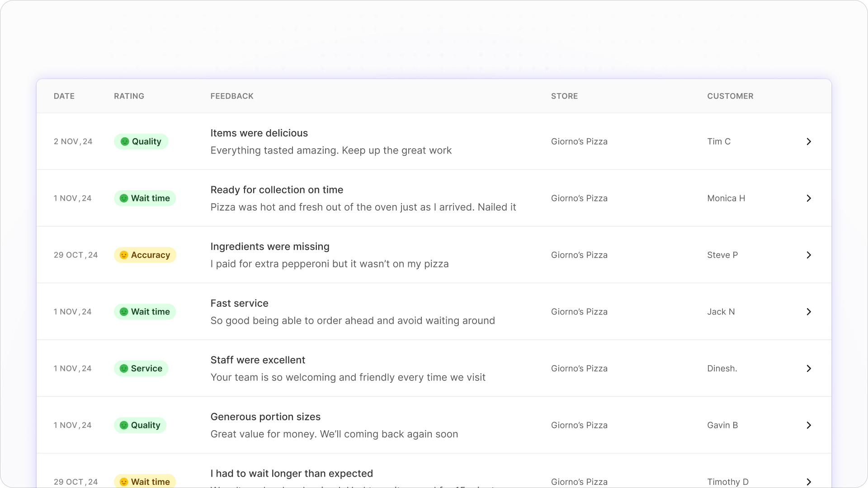Click the 1 NOV, 24 date on Monica H's row
868x488 pixels.
click(72, 198)
